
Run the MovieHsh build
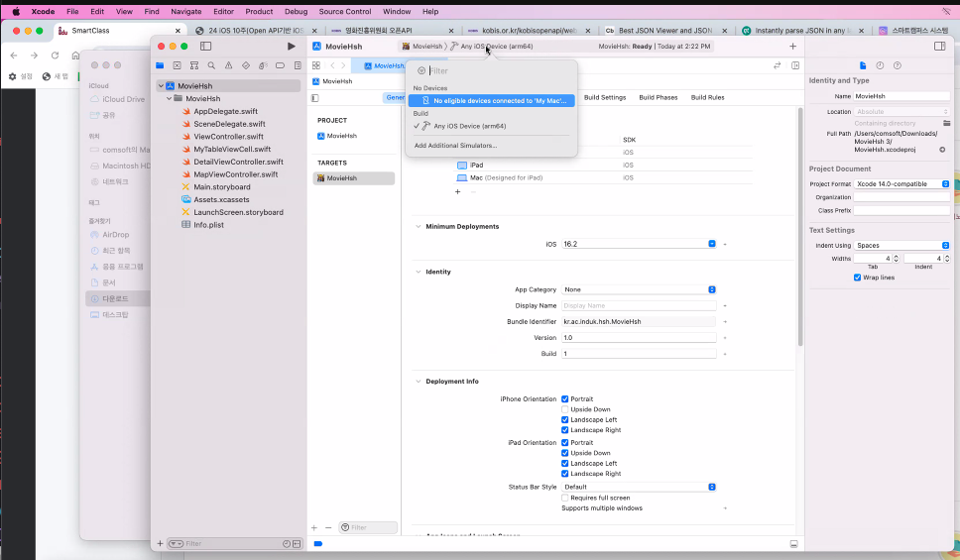(291, 46)
